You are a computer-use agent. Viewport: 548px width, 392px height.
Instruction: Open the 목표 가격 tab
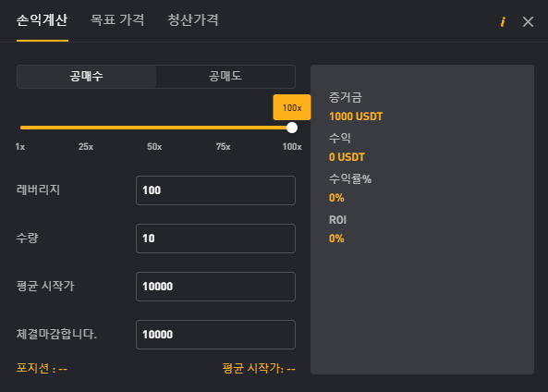[117, 19]
